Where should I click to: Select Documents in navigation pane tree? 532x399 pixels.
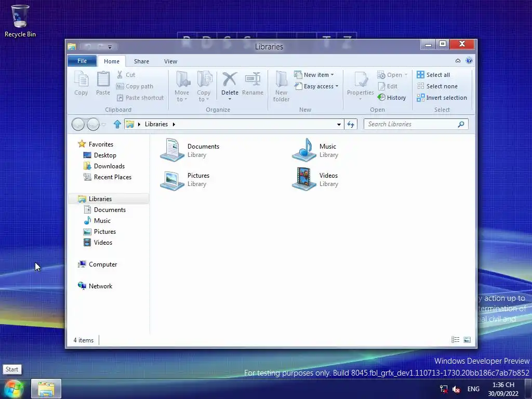[105, 210]
